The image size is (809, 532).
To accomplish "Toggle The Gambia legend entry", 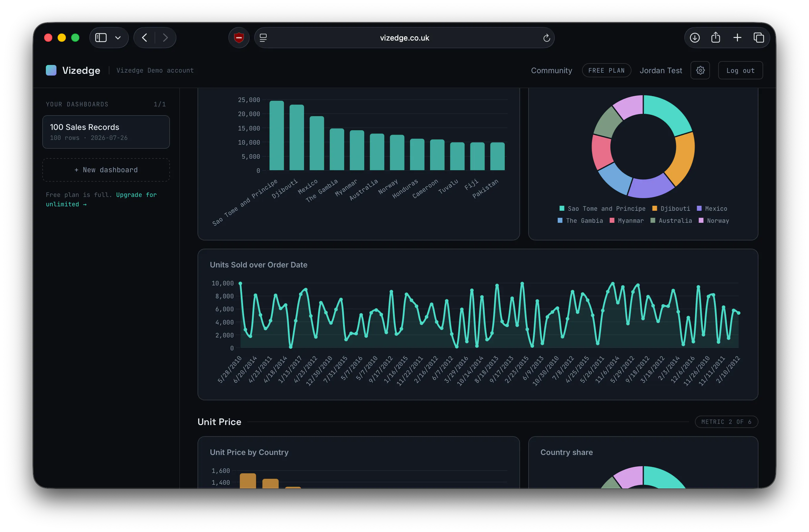I will coord(580,221).
